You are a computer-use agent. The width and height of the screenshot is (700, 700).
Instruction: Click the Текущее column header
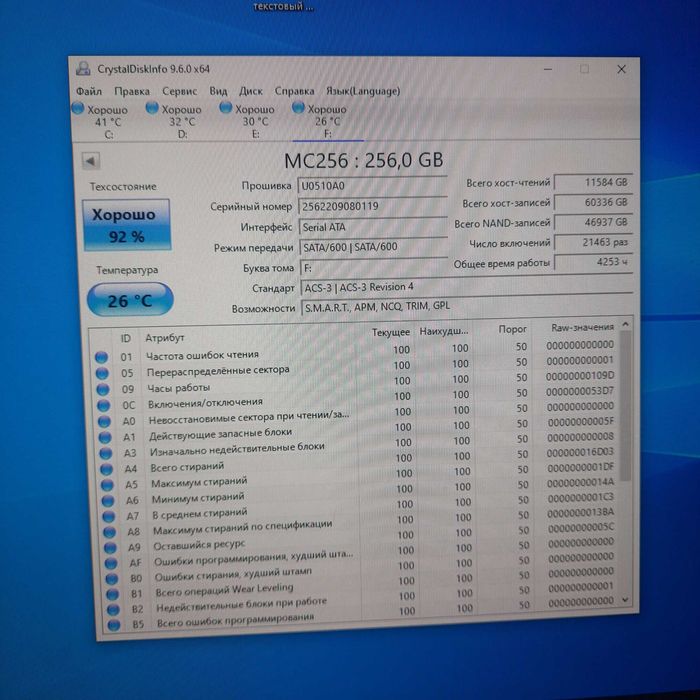pos(391,332)
